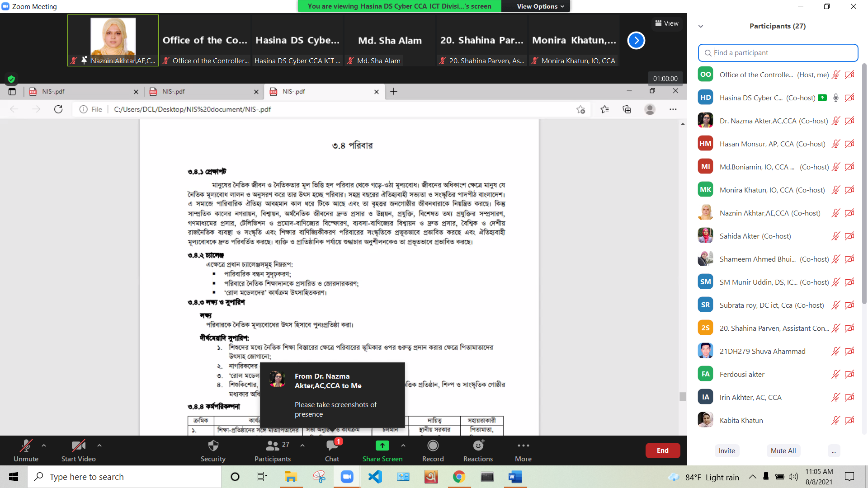The width and height of the screenshot is (868, 488).
Task: Show next video thumbnails with blue arrow
Action: tap(636, 41)
